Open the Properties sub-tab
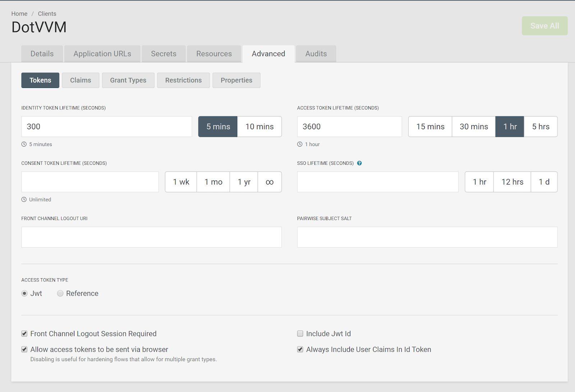The width and height of the screenshot is (575, 392). [236, 80]
